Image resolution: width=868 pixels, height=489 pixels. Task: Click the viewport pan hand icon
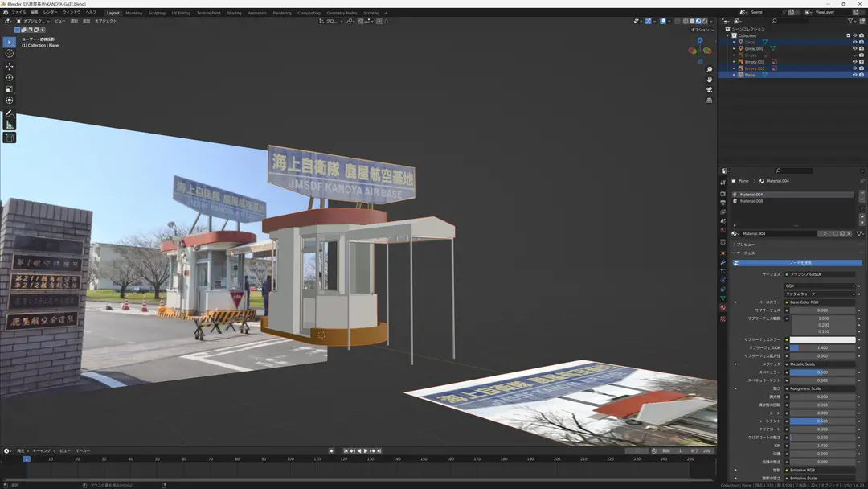709,79
